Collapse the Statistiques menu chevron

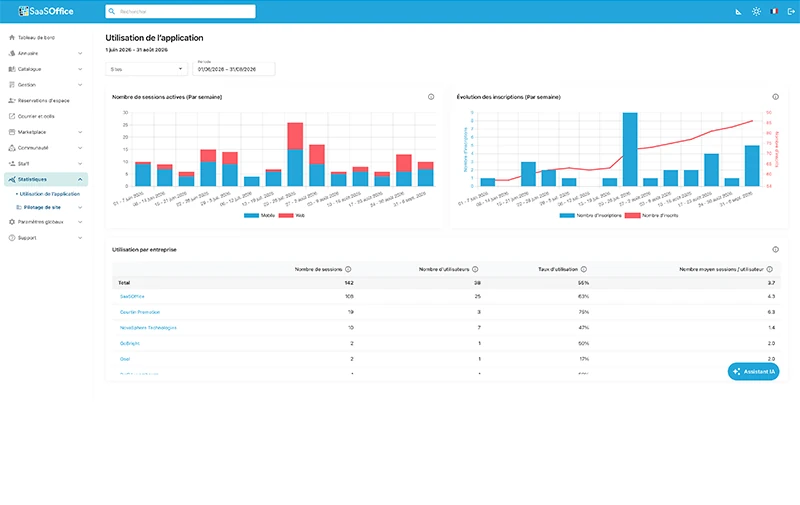tap(80, 179)
